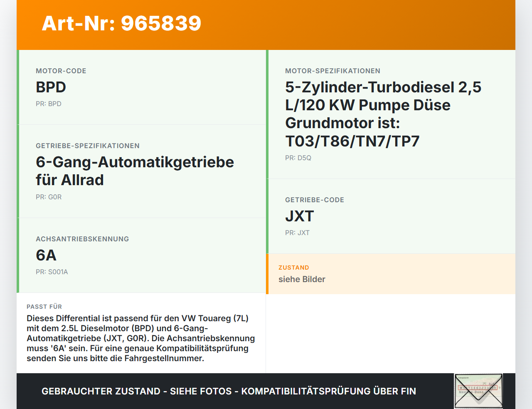Select the BPD motor code value
This screenshot has height=409, width=532.
coord(51,87)
